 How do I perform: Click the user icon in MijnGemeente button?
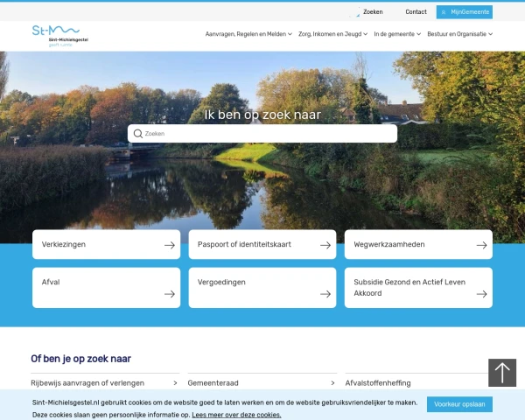pyautogui.click(x=444, y=12)
